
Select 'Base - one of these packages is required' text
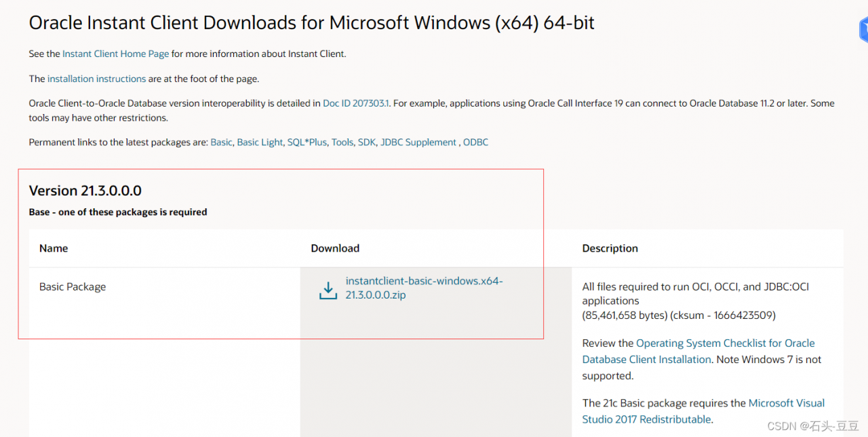(118, 212)
